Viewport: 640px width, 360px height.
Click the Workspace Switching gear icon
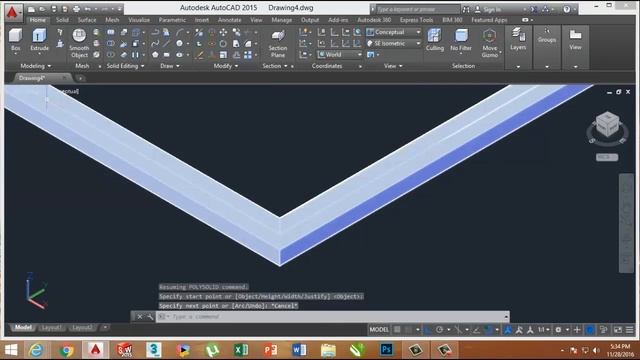coord(558,329)
